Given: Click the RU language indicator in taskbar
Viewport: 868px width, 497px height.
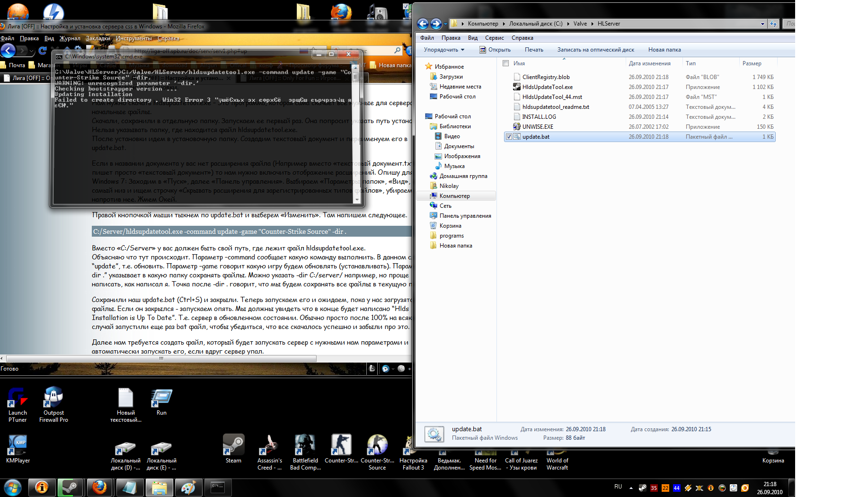Looking at the screenshot, I should click(x=618, y=487).
